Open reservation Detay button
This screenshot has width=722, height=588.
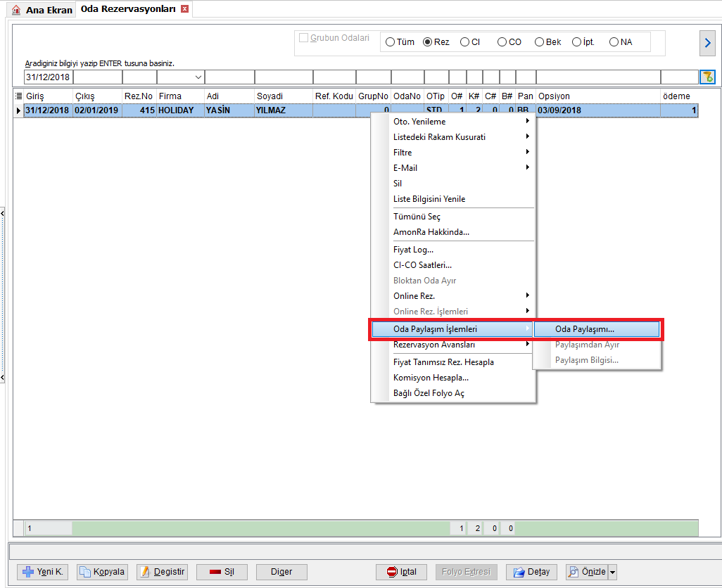pos(531,572)
